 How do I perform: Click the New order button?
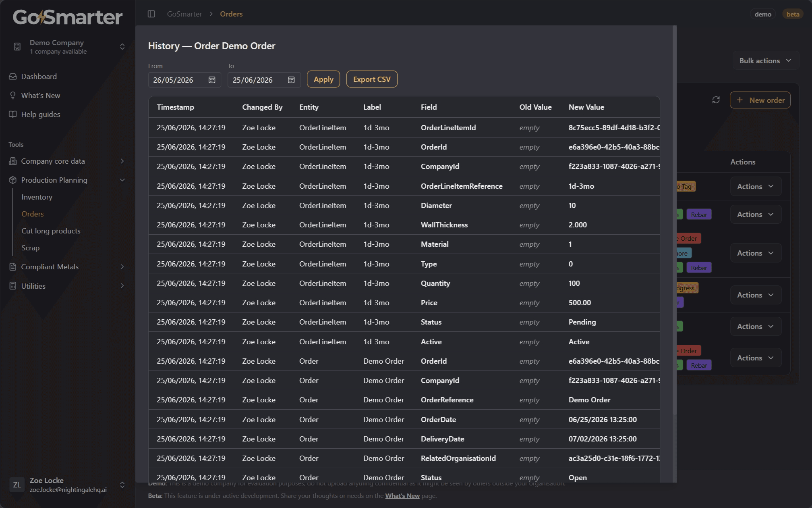tap(760, 100)
